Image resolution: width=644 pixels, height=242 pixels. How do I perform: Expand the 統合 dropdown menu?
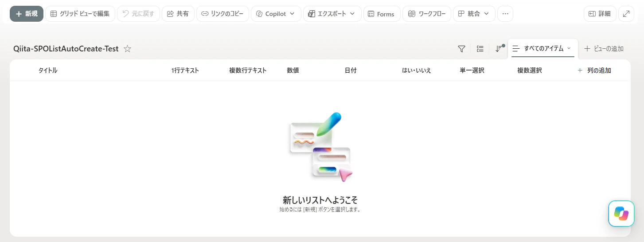[x=474, y=14]
